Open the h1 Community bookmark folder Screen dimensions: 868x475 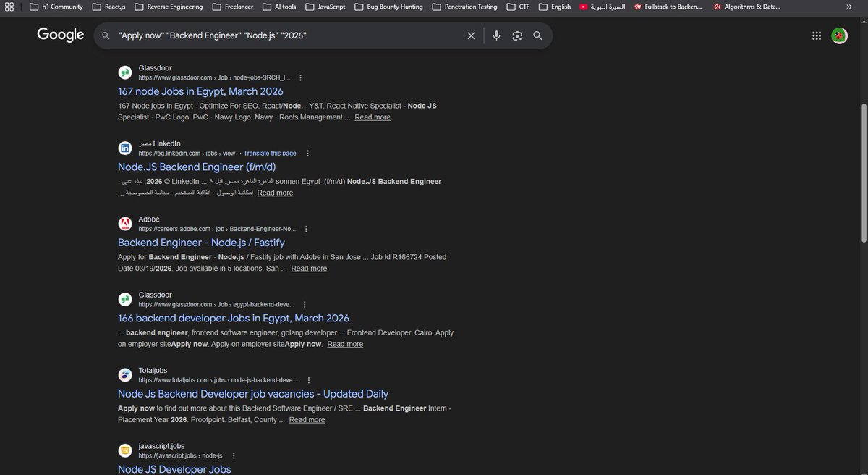point(56,7)
